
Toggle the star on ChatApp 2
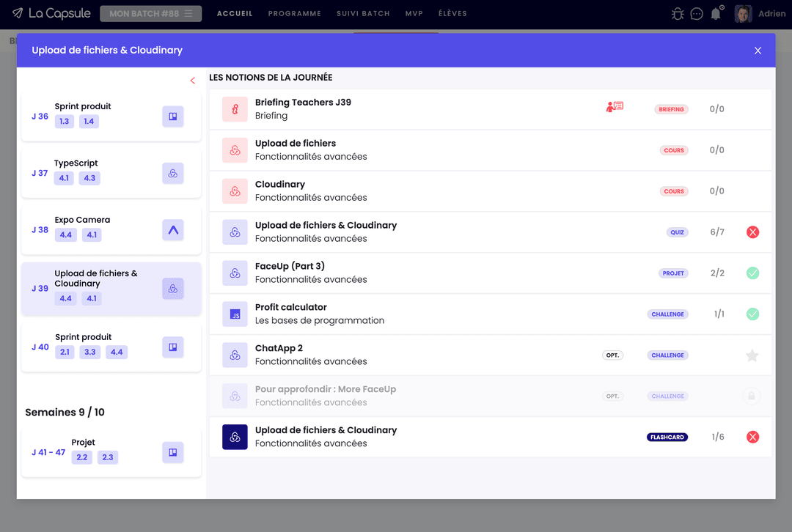pyautogui.click(x=752, y=355)
